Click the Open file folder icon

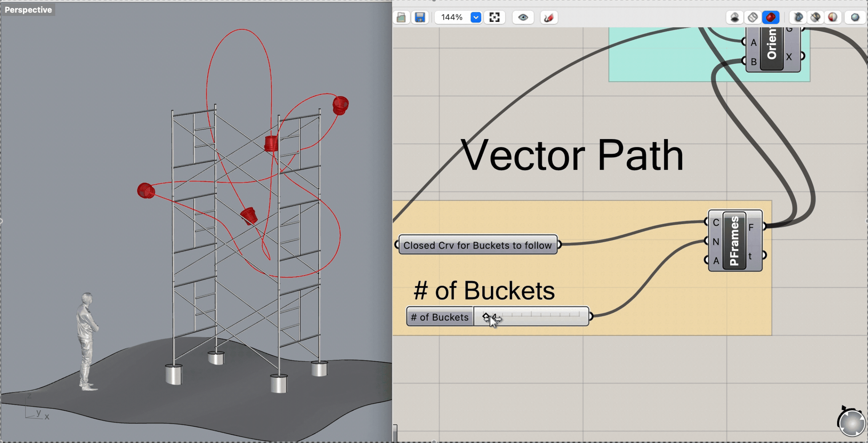[401, 17]
